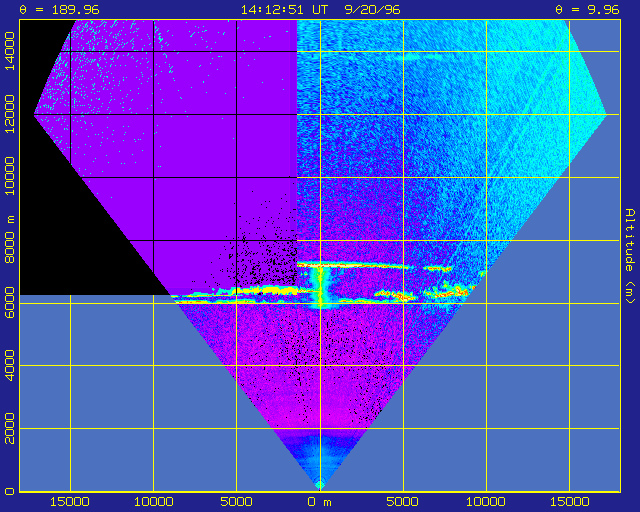The height and width of the screenshot is (512, 640).
Task: Click the 10000 altitude tick label
Action: point(9,176)
